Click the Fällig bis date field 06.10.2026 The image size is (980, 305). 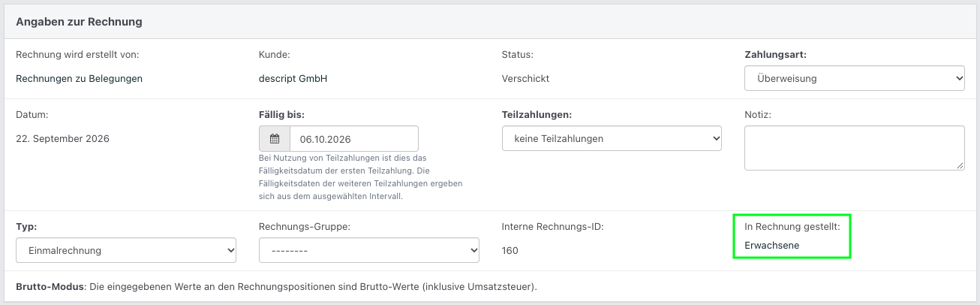[354, 139]
